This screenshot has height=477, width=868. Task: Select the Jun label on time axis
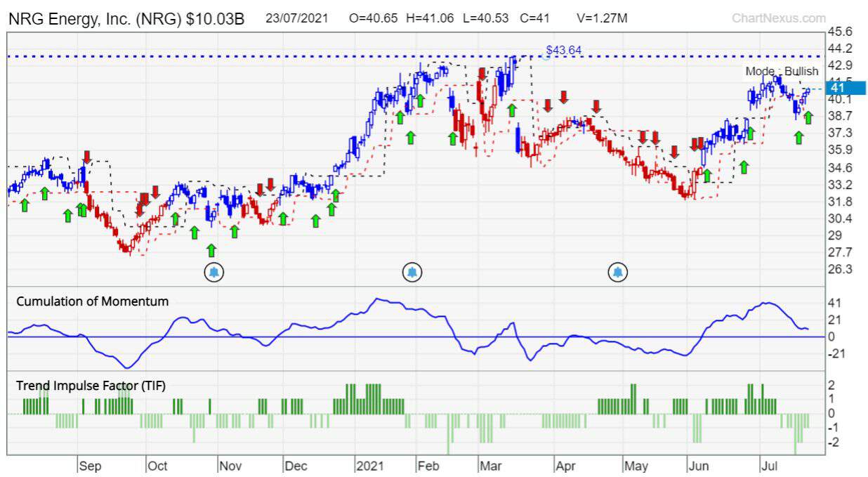coord(699,466)
